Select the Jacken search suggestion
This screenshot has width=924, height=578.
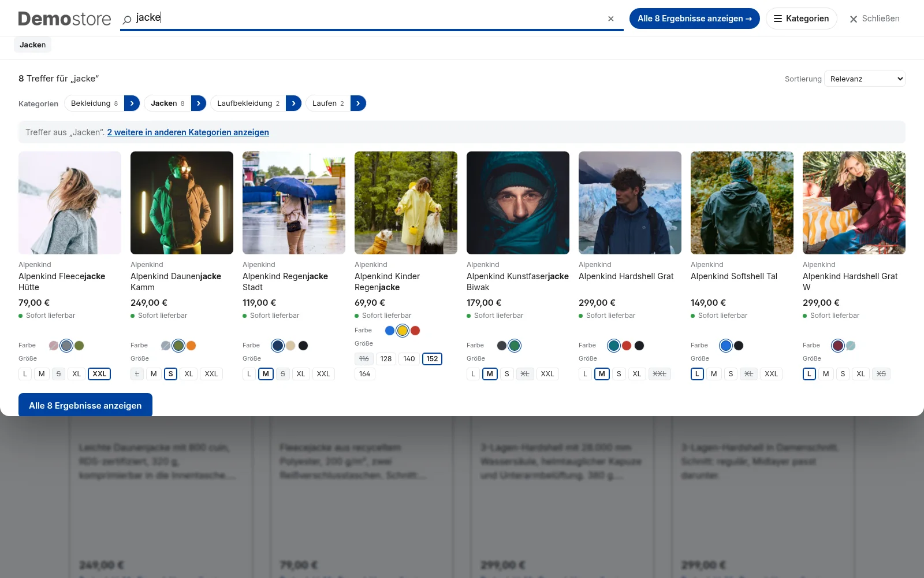32,45
